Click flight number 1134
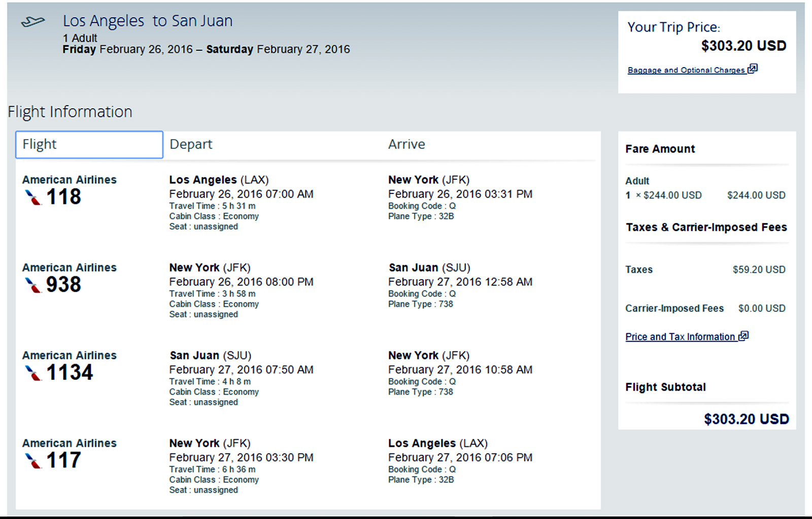The width and height of the screenshot is (812, 519). 70,373
